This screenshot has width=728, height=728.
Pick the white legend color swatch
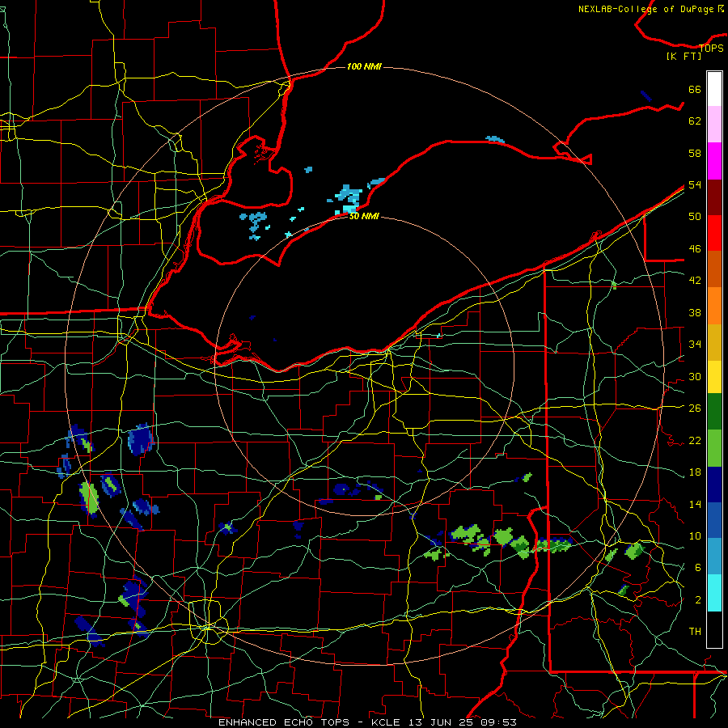pos(714,89)
